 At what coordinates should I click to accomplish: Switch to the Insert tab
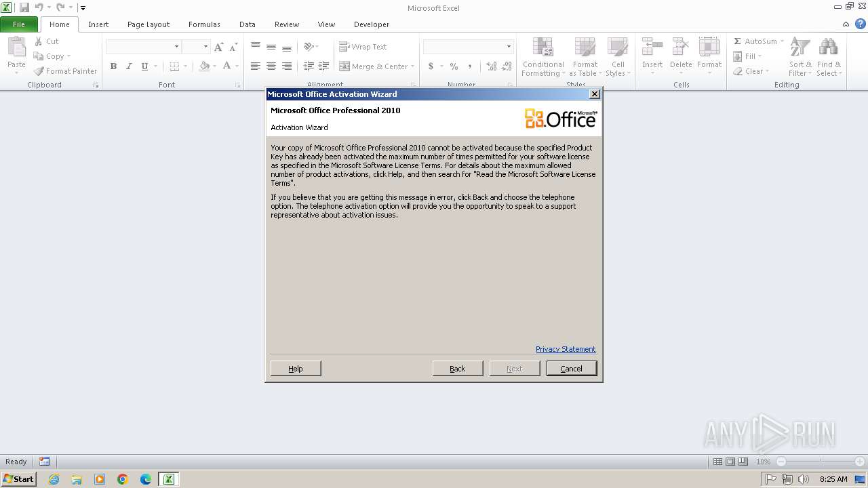(98, 24)
